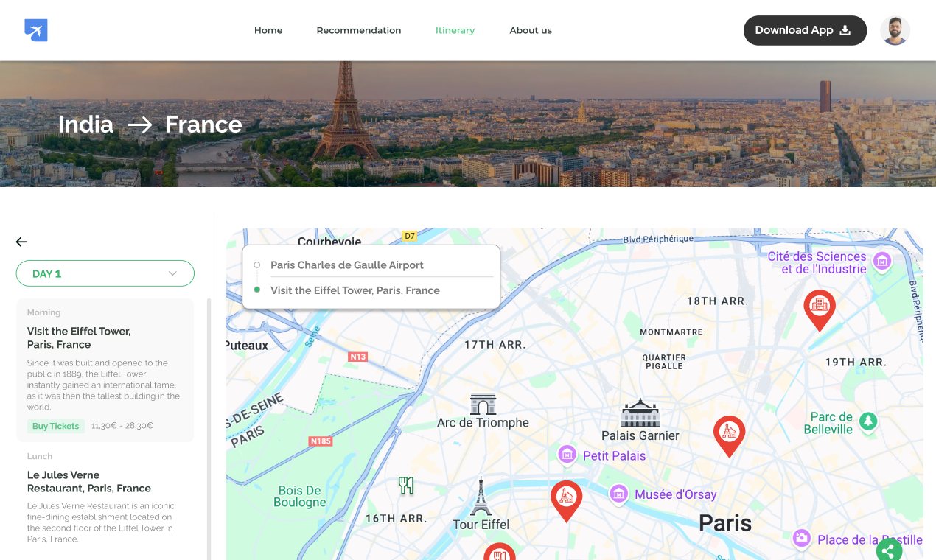Click the itinerary panel scrollbar
This screenshot has height=560, width=936.
(x=209, y=429)
